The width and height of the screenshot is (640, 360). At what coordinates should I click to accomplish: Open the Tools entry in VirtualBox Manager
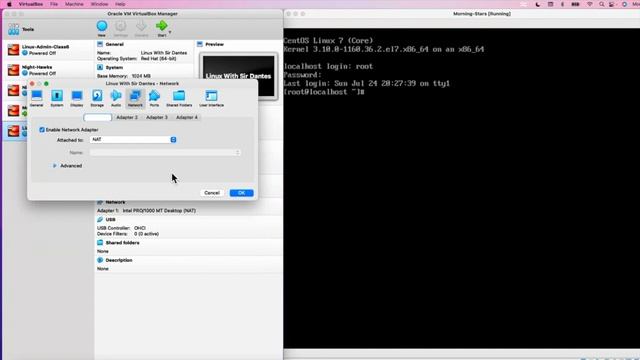tap(20, 29)
